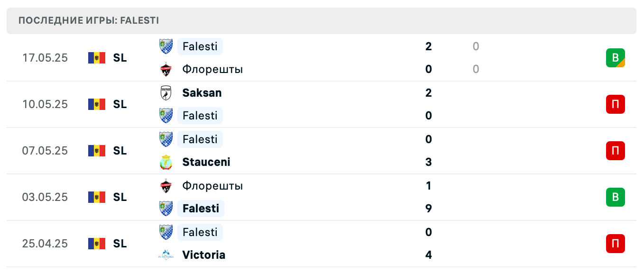This screenshot has height=273, width=644.
Task: Select the 17.05.25 match date
Action: point(45,58)
